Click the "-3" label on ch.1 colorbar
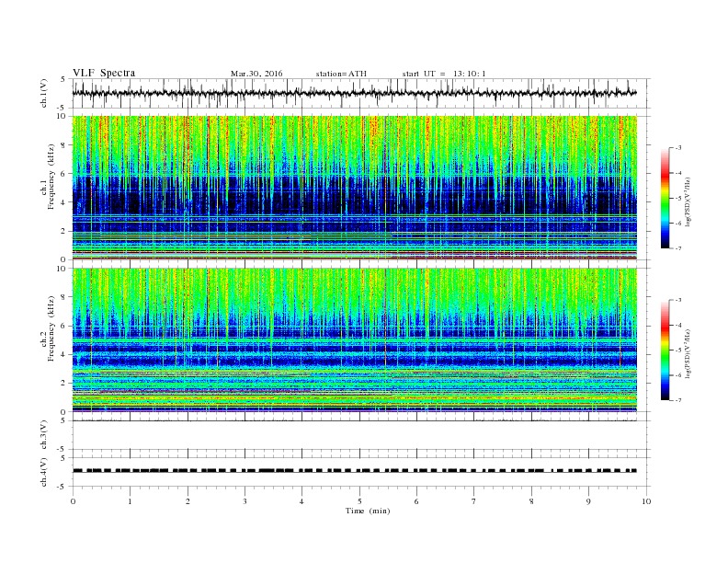The width and height of the screenshot is (728, 563). pos(678,148)
